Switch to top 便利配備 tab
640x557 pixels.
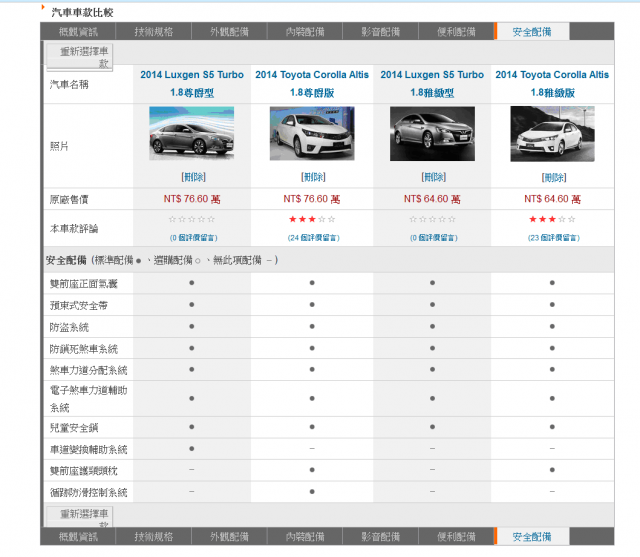point(456,32)
